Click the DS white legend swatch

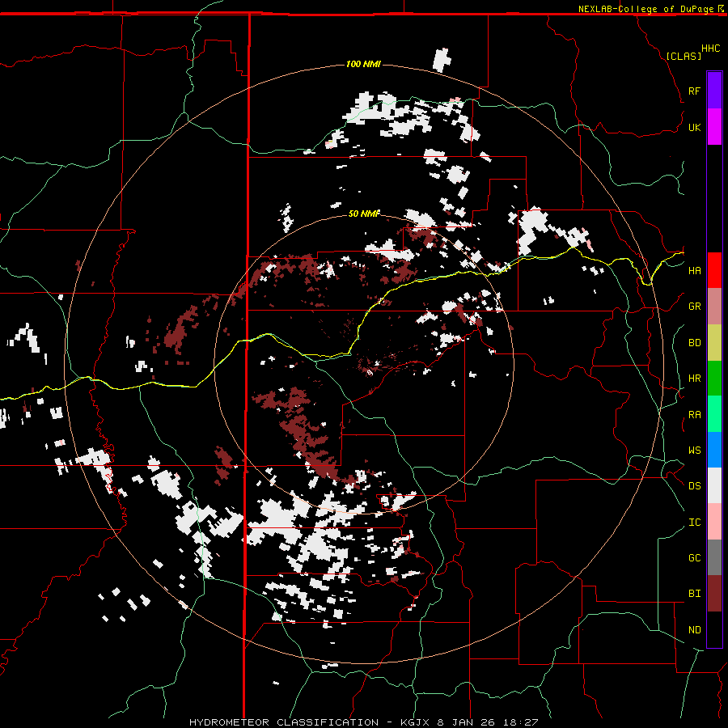click(x=714, y=485)
